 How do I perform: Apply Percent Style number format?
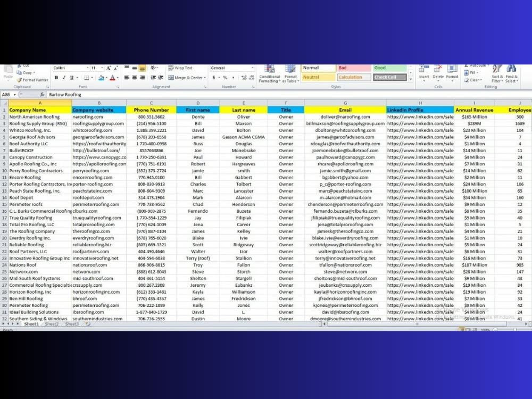[x=225, y=78]
